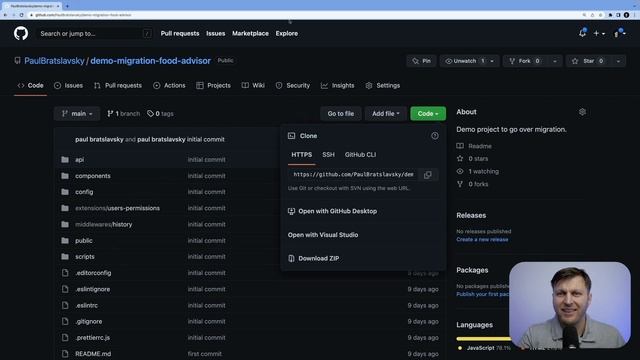Switch to the Projects tab

point(213,85)
